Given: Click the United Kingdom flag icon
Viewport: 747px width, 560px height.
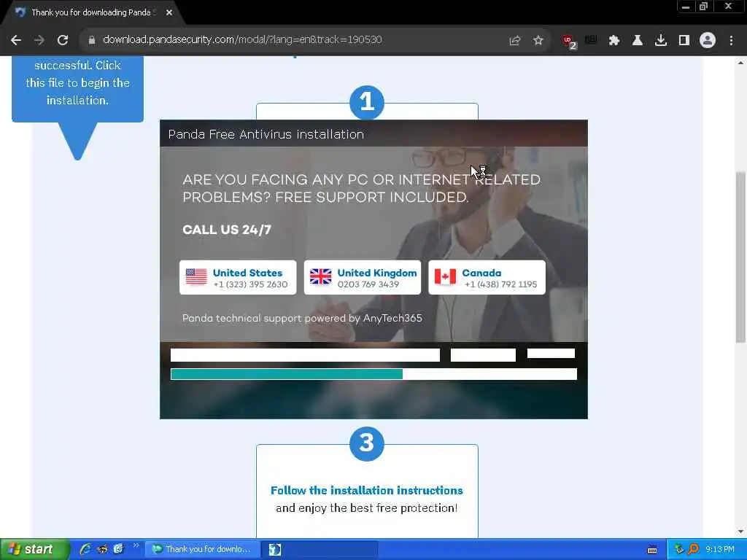Looking at the screenshot, I should click(321, 276).
